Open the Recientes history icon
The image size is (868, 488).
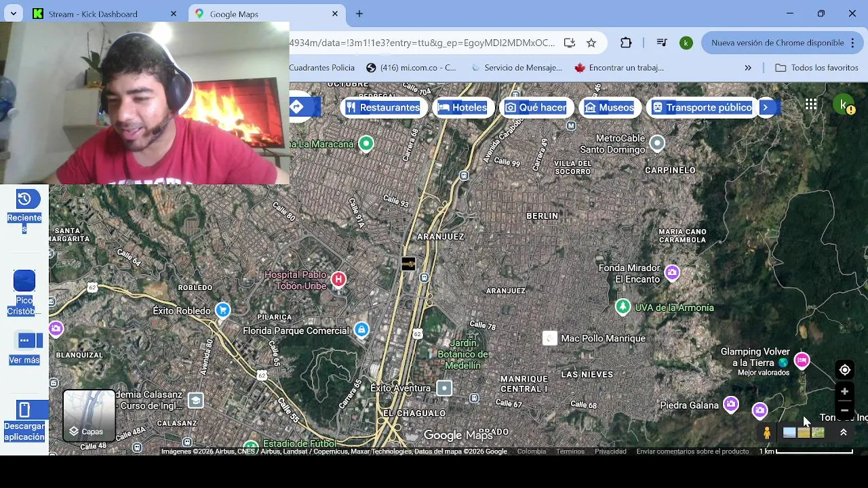[x=24, y=199]
